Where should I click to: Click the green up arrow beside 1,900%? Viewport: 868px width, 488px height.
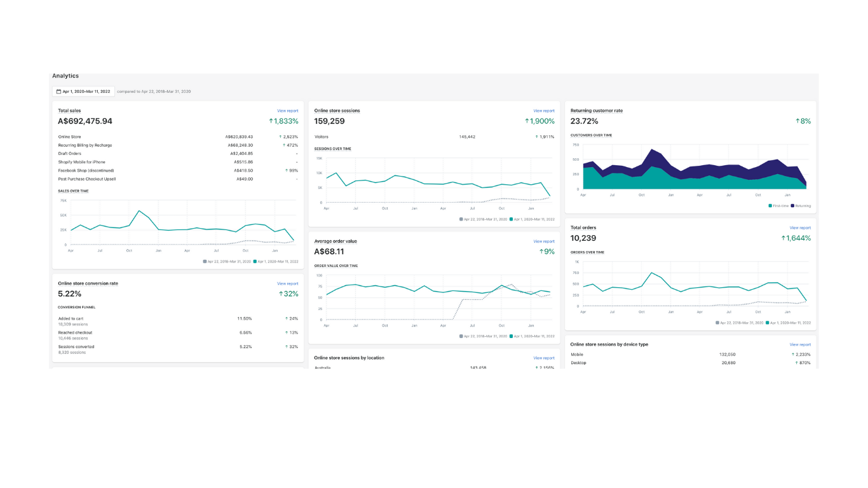(527, 121)
